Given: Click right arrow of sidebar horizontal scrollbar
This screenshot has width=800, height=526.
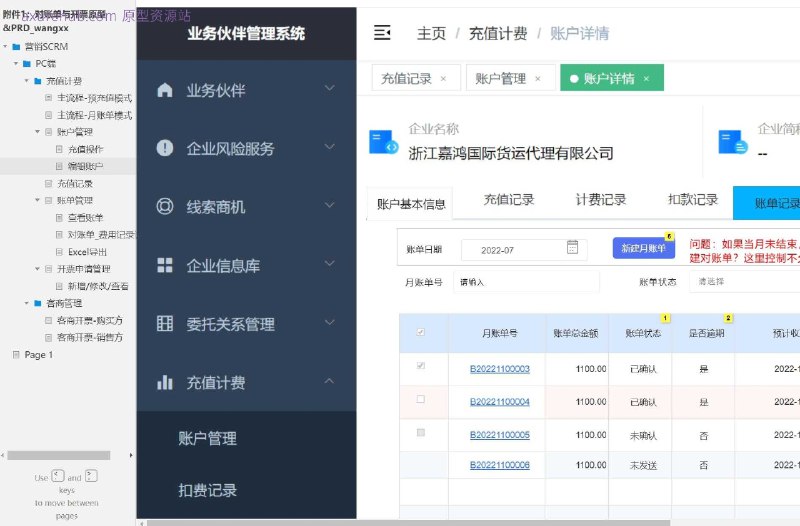Looking at the screenshot, I should pyautogui.click(x=131, y=455).
